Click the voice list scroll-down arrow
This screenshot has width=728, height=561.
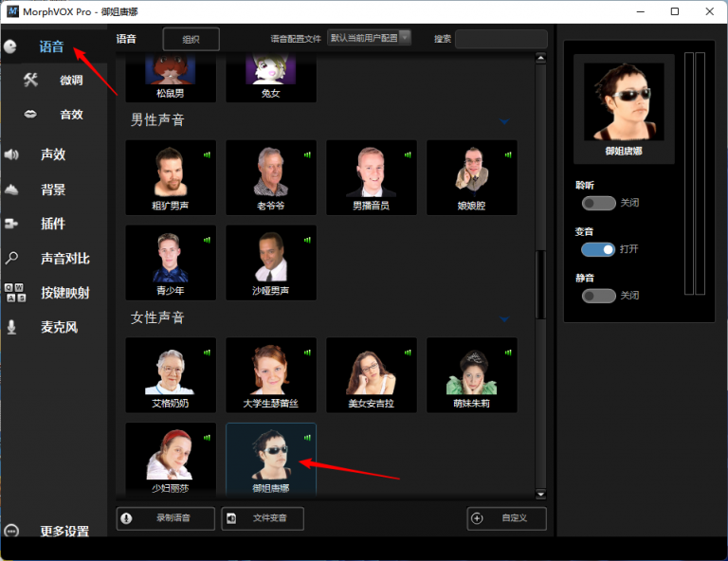pos(540,494)
